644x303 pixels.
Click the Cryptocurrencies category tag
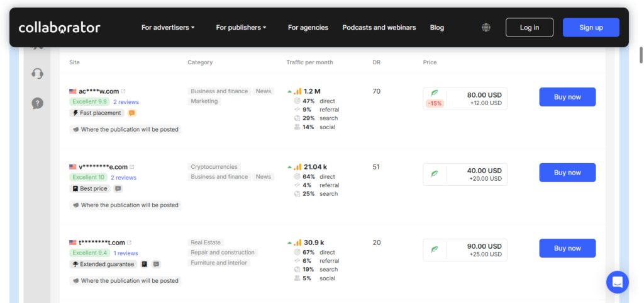pos(214,167)
